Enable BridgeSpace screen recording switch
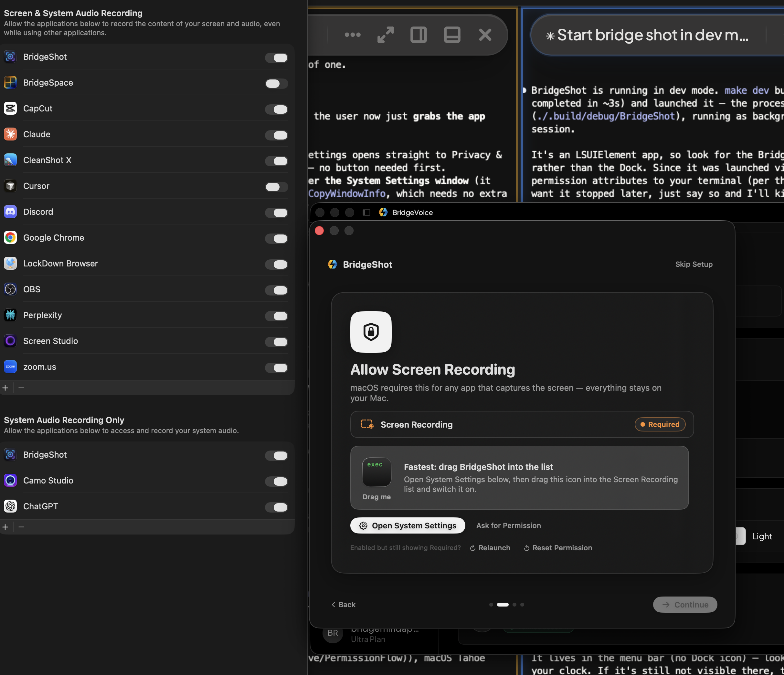 point(277,84)
